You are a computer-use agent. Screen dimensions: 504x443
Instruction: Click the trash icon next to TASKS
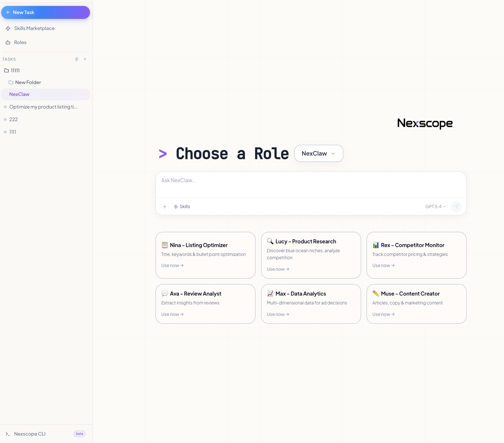tap(77, 59)
